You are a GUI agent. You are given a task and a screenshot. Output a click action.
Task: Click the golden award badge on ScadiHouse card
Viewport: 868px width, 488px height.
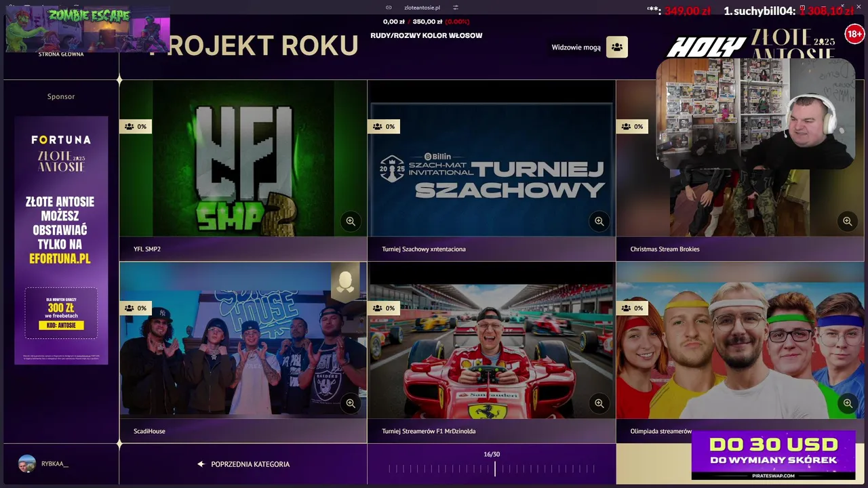[345, 283]
